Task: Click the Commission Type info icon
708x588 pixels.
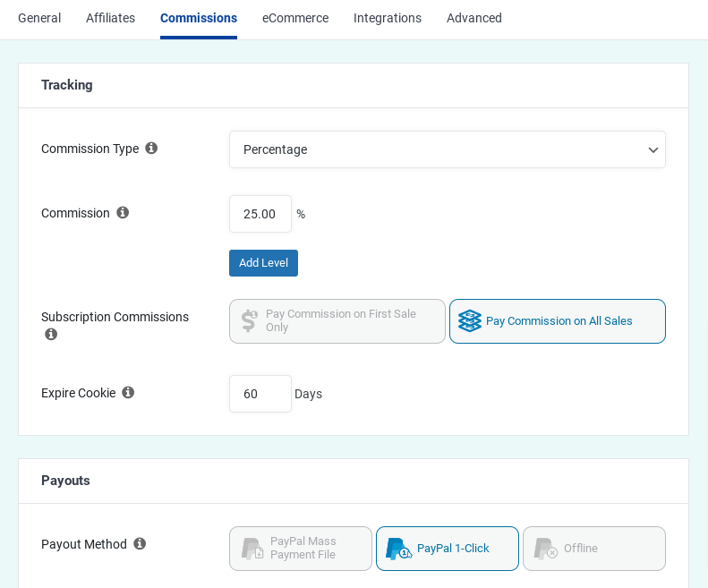Action: click(x=151, y=149)
